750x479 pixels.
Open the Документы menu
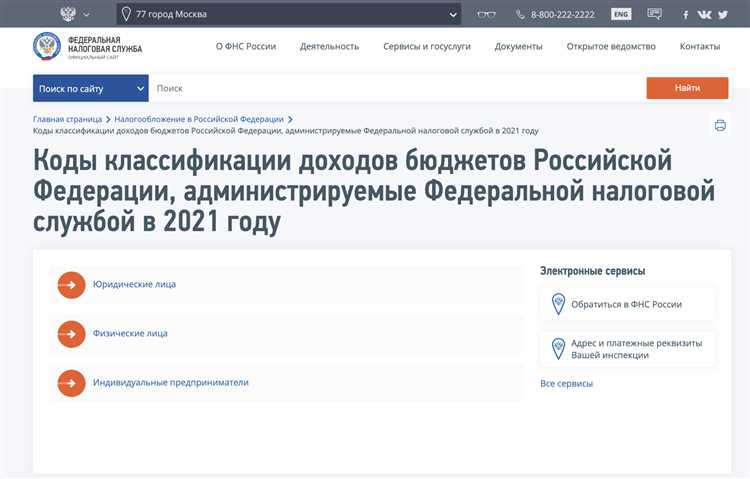coord(518,46)
